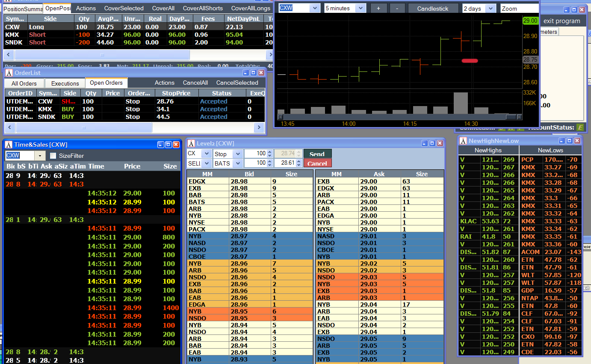Click the red stop-level marker on chart
591x364 pixels.
pyautogui.click(x=470, y=61)
